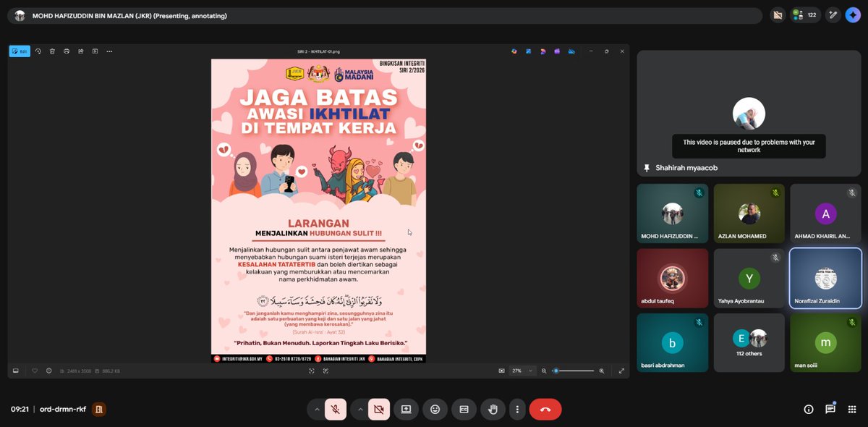Show all 122 participants
The image size is (868, 427).
point(806,14)
